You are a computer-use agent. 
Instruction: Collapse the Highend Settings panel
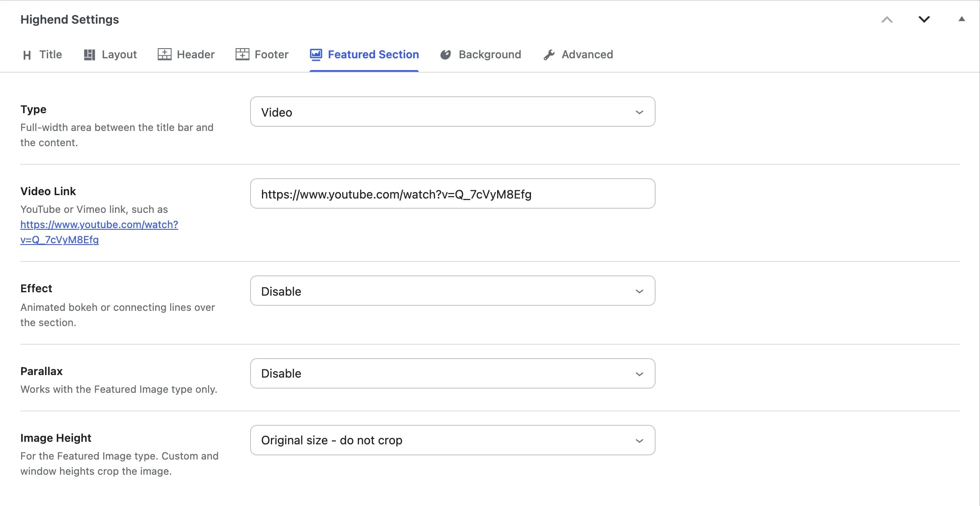961,19
